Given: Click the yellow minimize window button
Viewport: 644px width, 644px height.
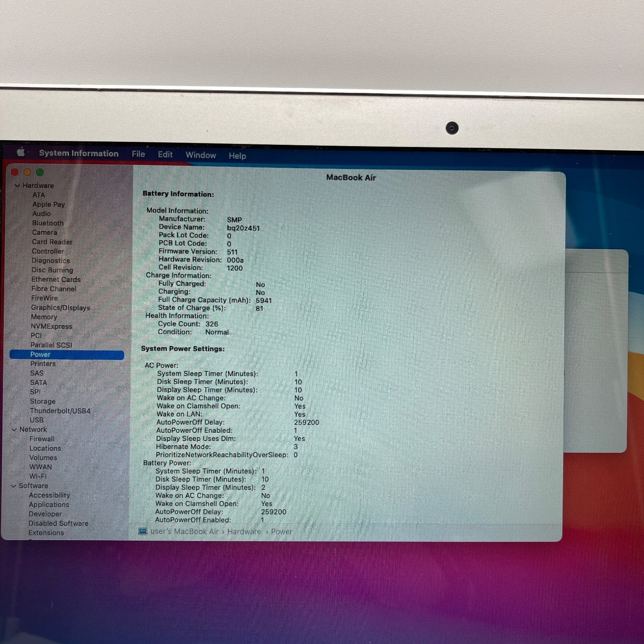Looking at the screenshot, I should tap(28, 172).
